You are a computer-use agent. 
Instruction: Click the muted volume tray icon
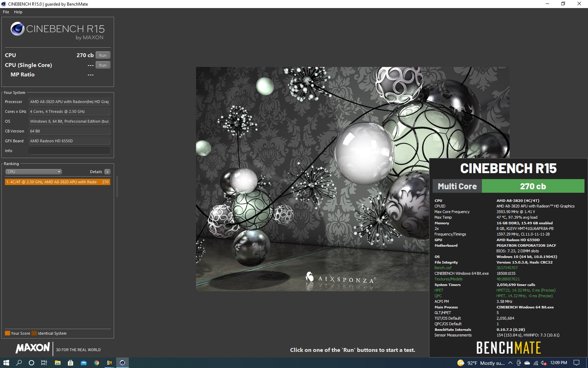544,363
